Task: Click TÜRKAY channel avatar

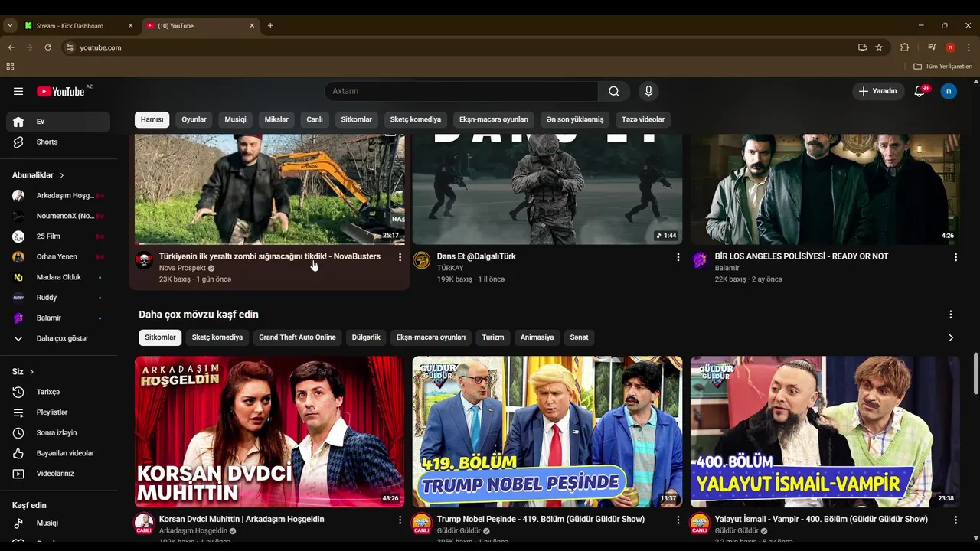Action: (x=422, y=260)
